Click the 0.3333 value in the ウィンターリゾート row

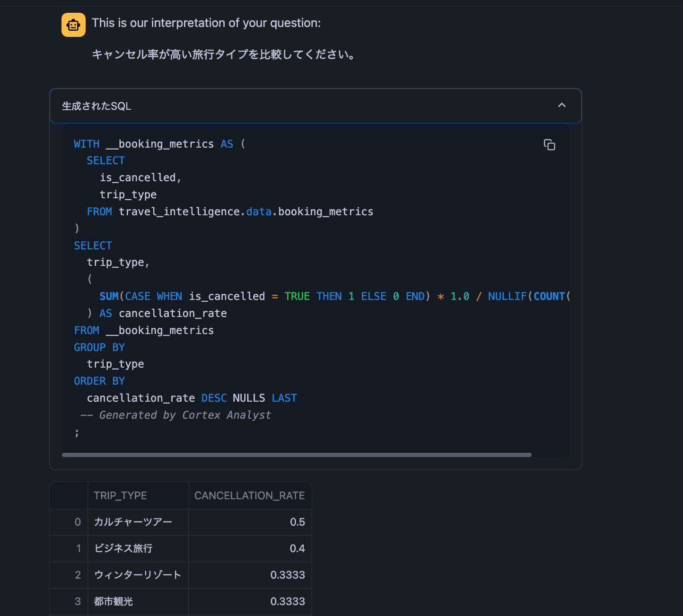click(250, 575)
